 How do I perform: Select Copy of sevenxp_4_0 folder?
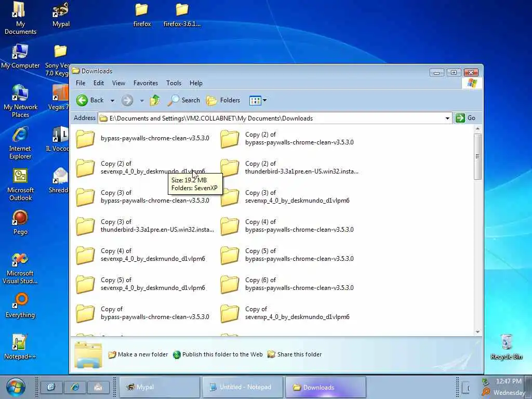point(285,313)
